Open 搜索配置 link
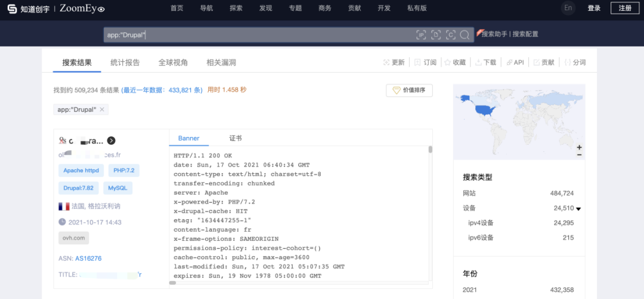The image size is (644, 299). pyautogui.click(x=525, y=34)
